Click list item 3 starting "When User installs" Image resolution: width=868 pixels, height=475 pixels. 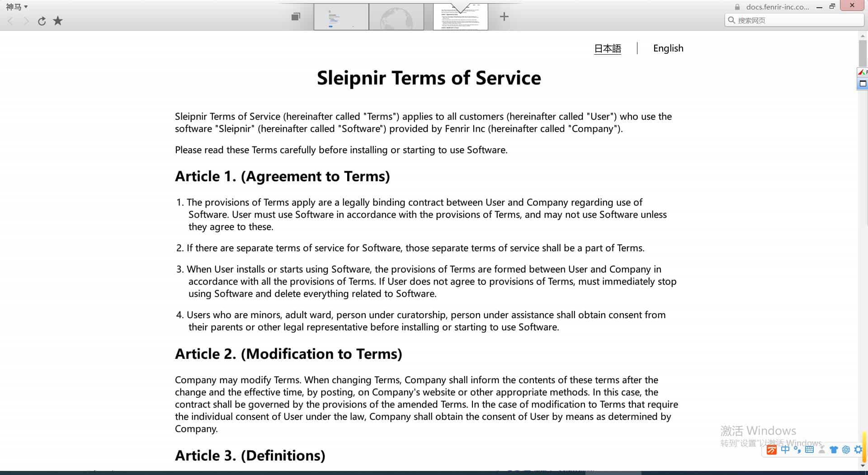(426, 282)
